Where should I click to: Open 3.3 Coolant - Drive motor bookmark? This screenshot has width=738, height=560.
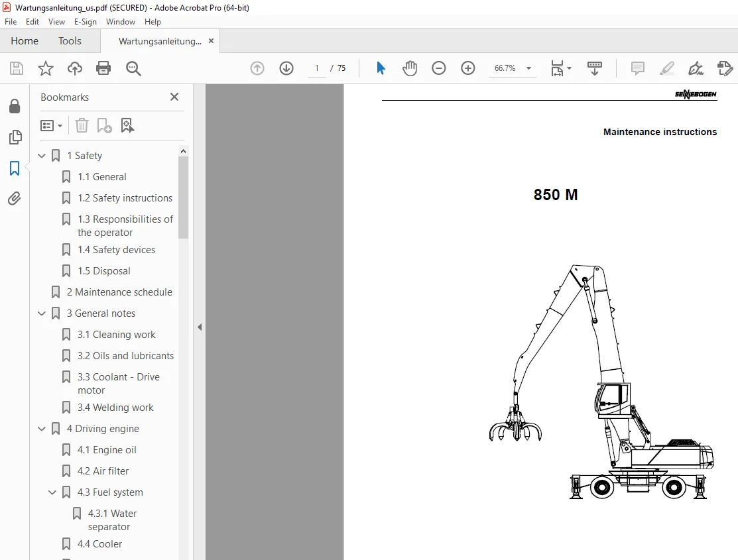(118, 384)
